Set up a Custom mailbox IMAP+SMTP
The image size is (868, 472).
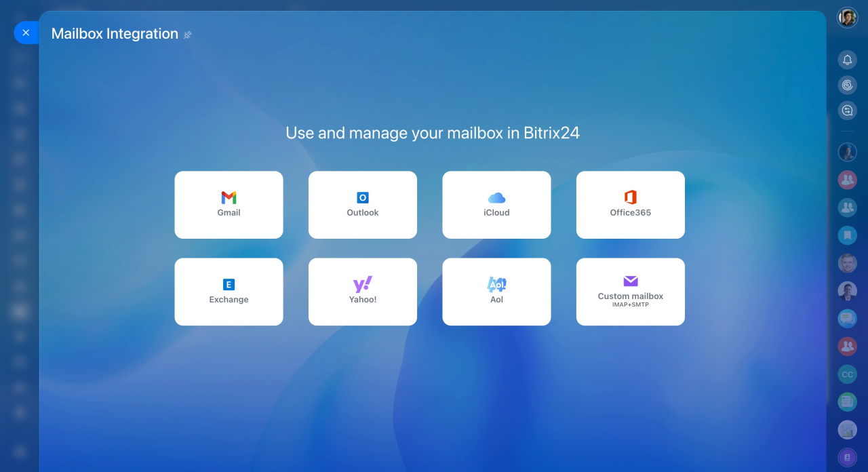631,292
